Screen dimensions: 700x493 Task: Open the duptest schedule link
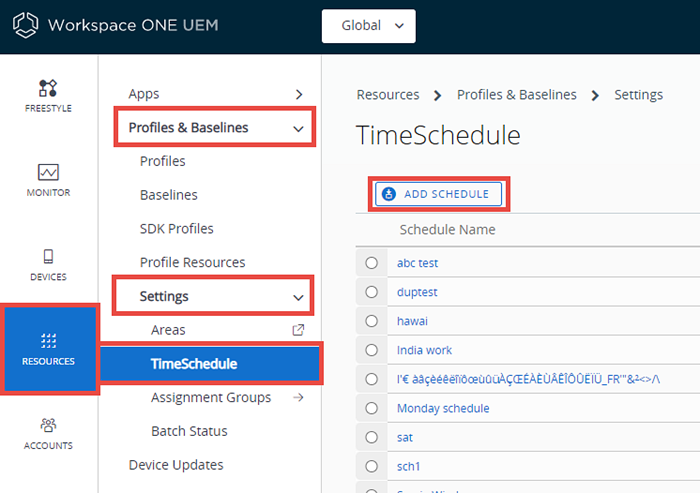417,292
